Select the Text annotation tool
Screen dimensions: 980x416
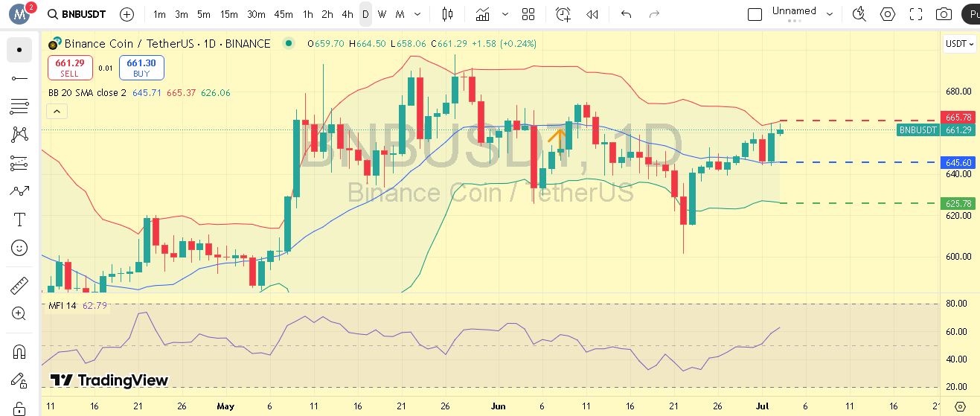[x=19, y=220]
